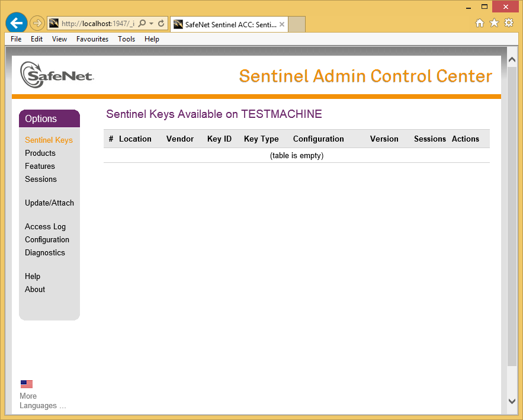Open the Diagnostics link
This screenshot has width=523, height=420.
(x=45, y=252)
